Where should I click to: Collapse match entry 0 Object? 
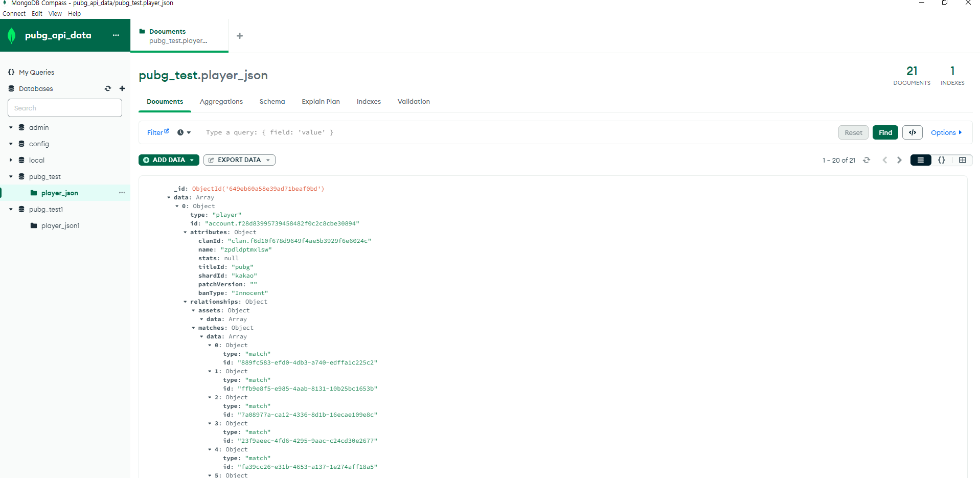210,345
